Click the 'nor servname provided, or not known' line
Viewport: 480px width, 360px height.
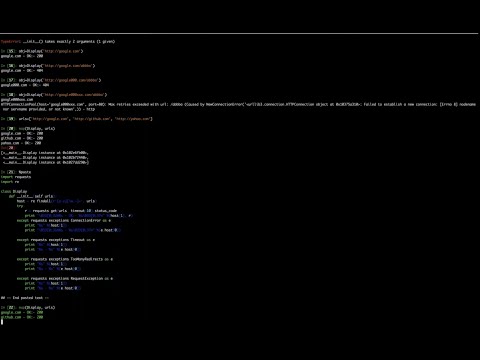coord(49,109)
